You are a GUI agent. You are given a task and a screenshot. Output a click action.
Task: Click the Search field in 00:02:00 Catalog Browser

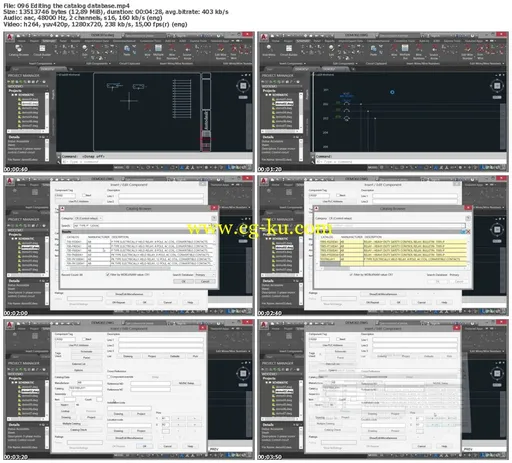tap(142, 226)
